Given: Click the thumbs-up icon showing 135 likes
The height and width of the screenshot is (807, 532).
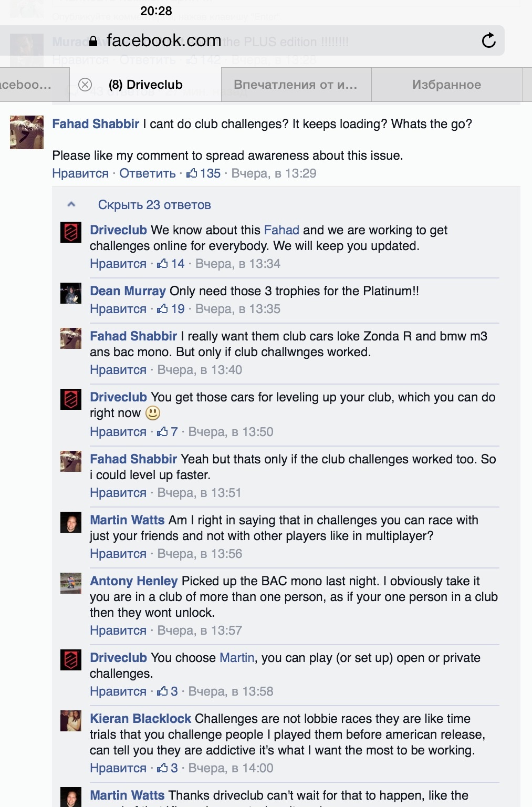Looking at the screenshot, I should coord(192,173).
